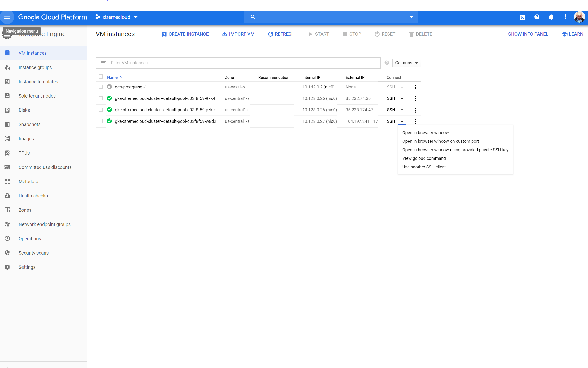Click the filter help question icon
Screen dimensions: 588x368
tap(387, 63)
